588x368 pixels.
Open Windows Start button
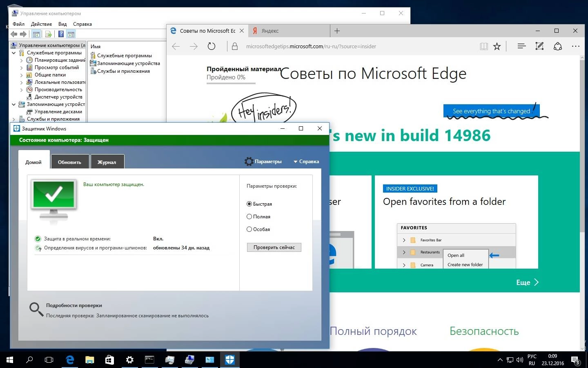click(x=10, y=360)
